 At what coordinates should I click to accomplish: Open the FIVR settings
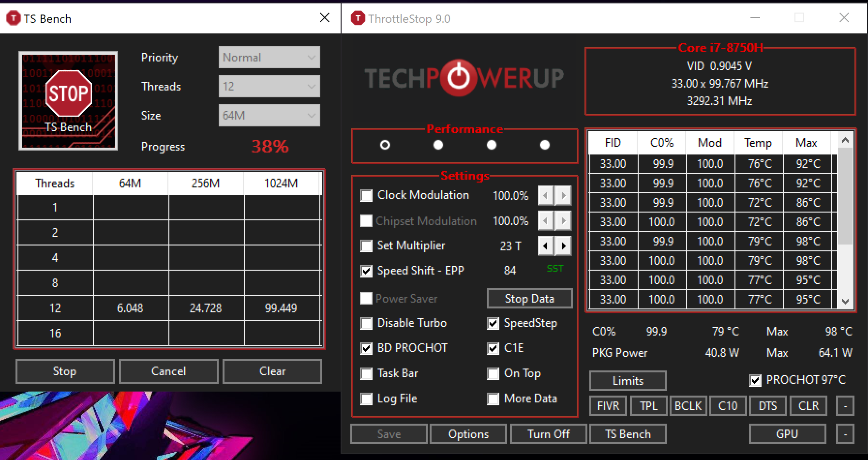608,406
